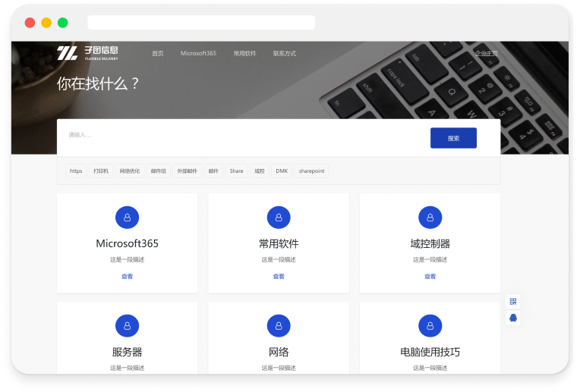The image size is (580, 392).
Task: Open the QR code floating icon
Action: point(512,302)
